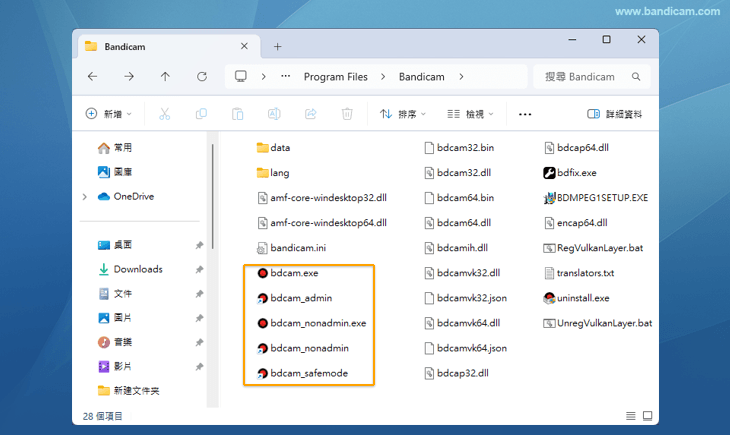Open the three-dot See more menu
The image size is (730, 435).
pos(525,114)
